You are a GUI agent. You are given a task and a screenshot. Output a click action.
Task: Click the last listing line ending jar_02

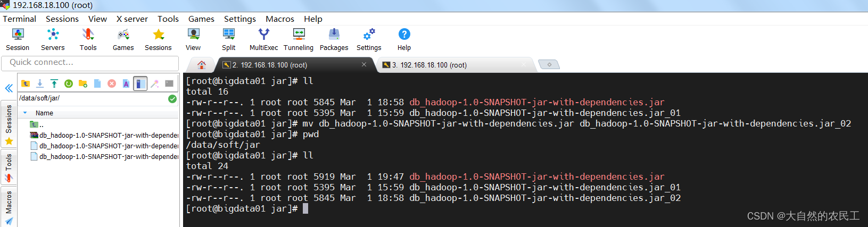[433, 198]
